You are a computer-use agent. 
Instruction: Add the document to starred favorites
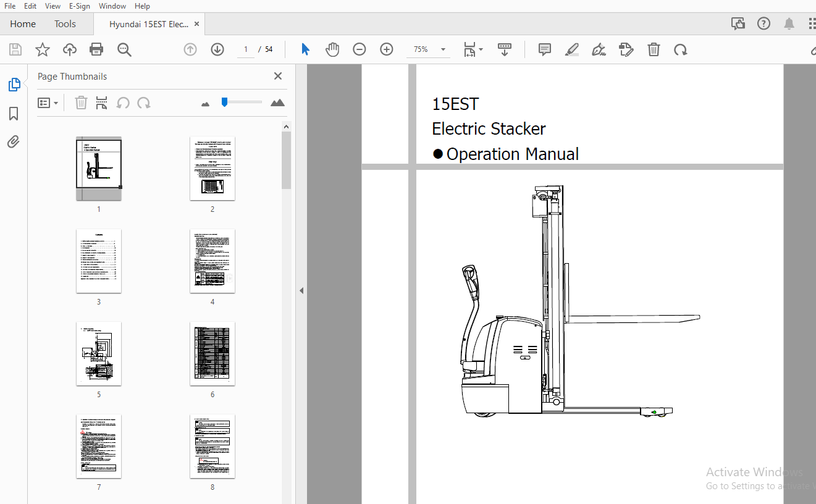pos(43,49)
